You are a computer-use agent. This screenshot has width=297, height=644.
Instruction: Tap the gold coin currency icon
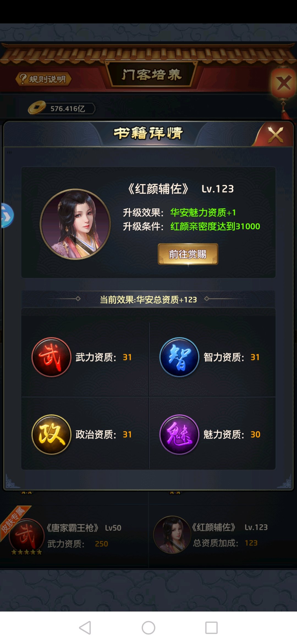click(37, 108)
